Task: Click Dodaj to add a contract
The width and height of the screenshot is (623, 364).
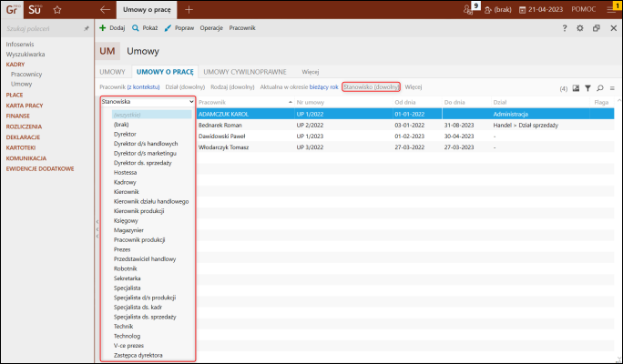Action: [x=112, y=28]
